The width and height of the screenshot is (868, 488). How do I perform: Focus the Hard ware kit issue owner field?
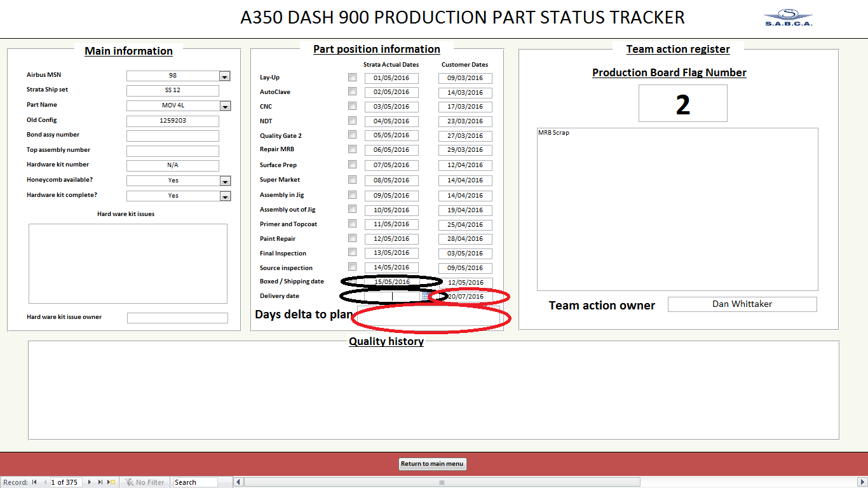click(177, 318)
